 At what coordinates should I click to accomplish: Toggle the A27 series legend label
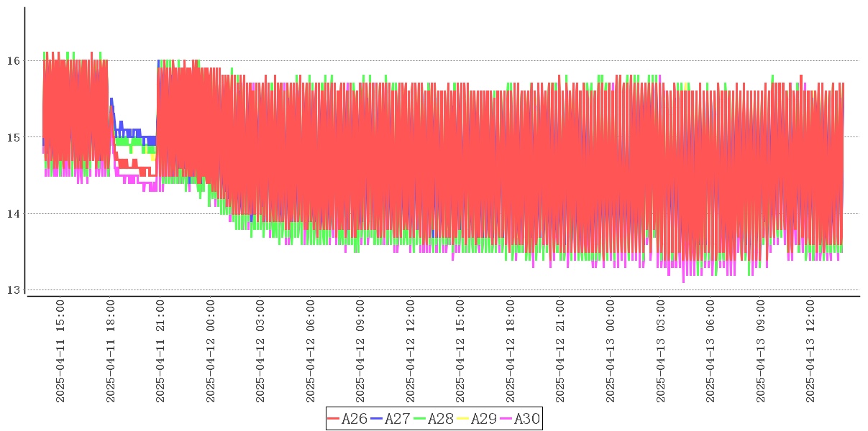point(397,419)
